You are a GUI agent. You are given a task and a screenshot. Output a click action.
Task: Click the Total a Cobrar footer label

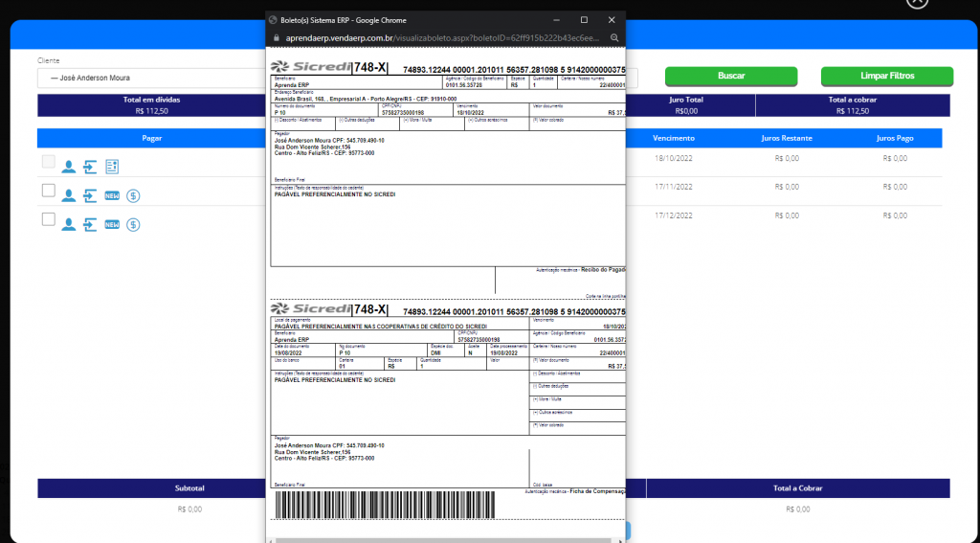click(798, 488)
